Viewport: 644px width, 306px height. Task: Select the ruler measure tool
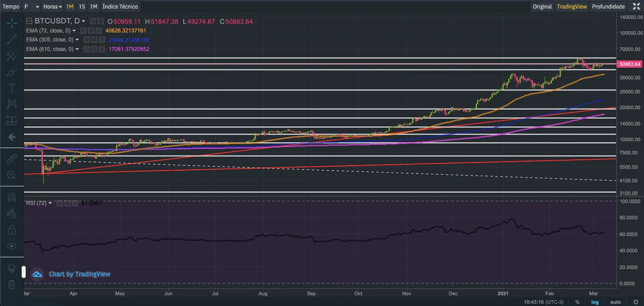click(12, 159)
